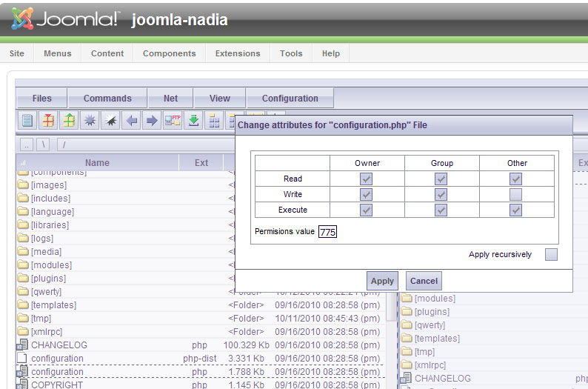Open the Menus menu

click(57, 53)
